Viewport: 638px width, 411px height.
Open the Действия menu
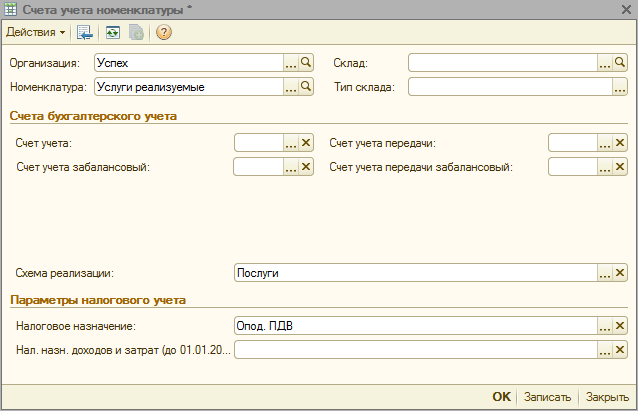[x=35, y=32]
